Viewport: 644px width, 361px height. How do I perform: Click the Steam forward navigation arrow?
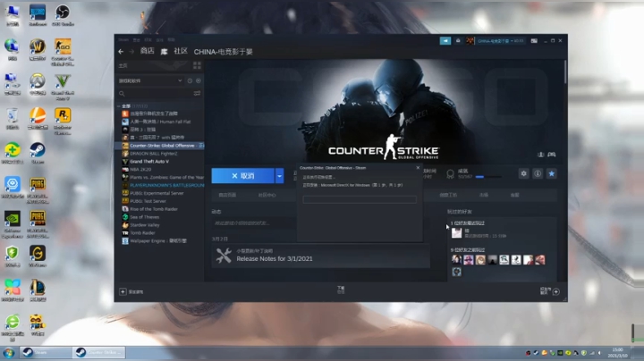click(131, 52)
